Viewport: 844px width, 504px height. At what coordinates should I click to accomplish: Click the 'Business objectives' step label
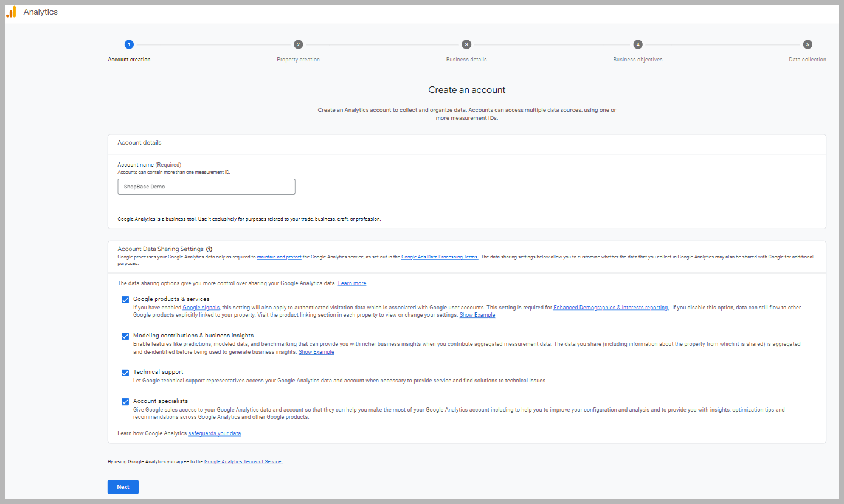click(x=638, y=60)
